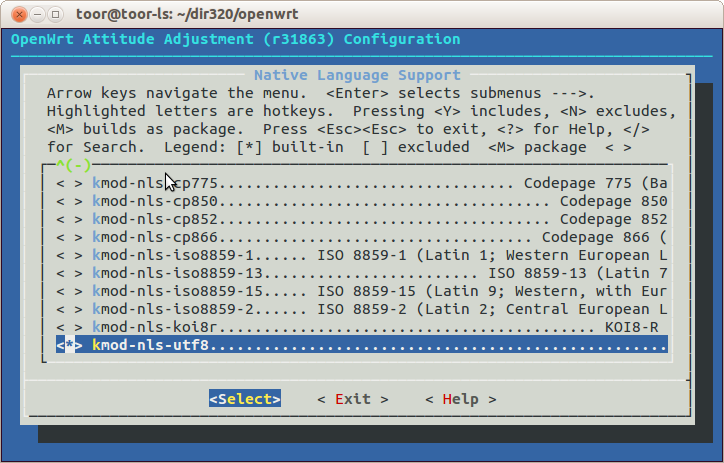
Task: Click the Codepage 852 description text
Action: pyautogui.click(x=614, y=219)
